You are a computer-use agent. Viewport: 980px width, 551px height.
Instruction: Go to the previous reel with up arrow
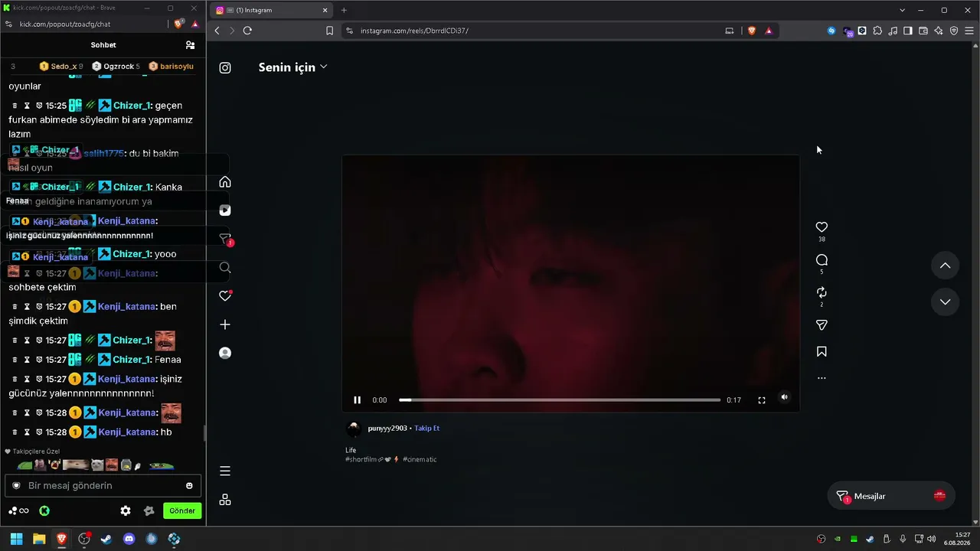click(x=946, y=266)
